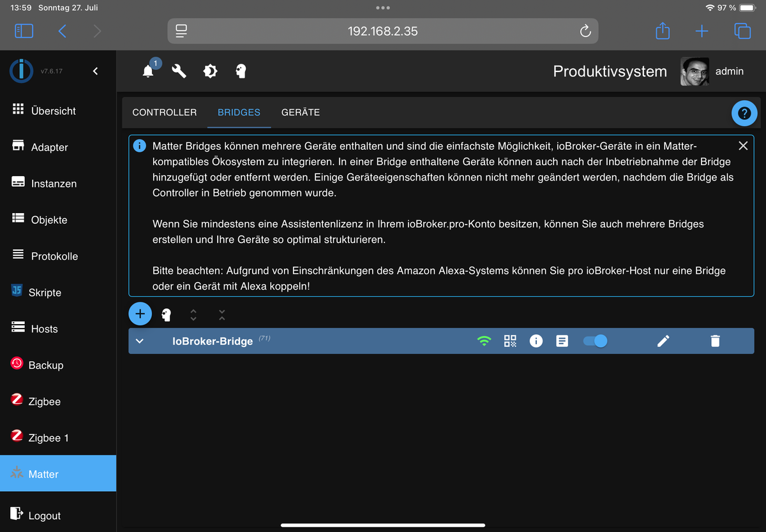Click the IoBroker-Bridge name text
This screenshot has height=532, width=766.
213,341
